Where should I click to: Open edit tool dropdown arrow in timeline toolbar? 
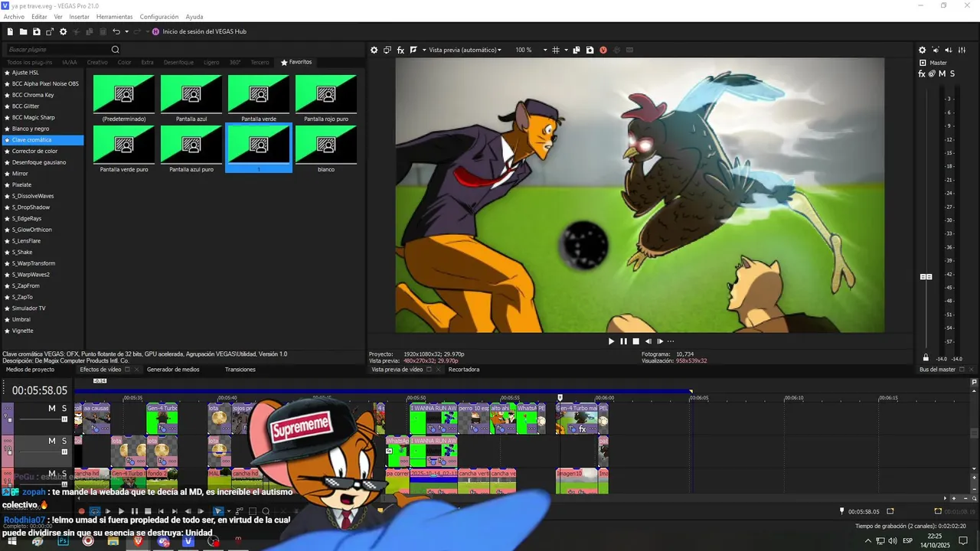(x=229, y=511)
